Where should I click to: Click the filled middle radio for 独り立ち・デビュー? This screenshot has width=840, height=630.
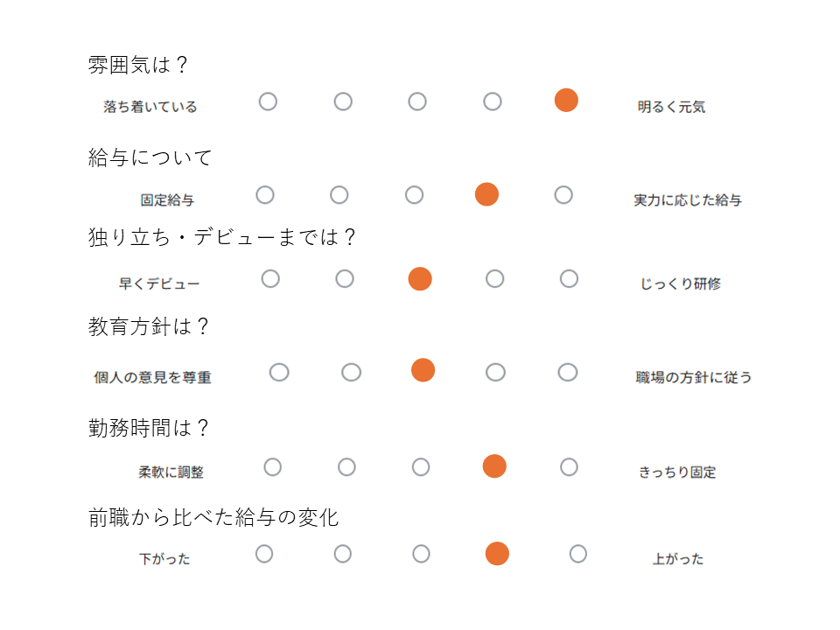click(x=420, y=278)
